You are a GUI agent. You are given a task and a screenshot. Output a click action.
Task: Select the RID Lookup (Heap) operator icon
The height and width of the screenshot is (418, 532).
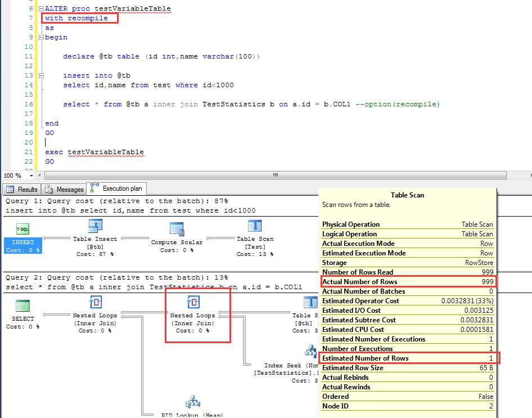pos(193,402)
